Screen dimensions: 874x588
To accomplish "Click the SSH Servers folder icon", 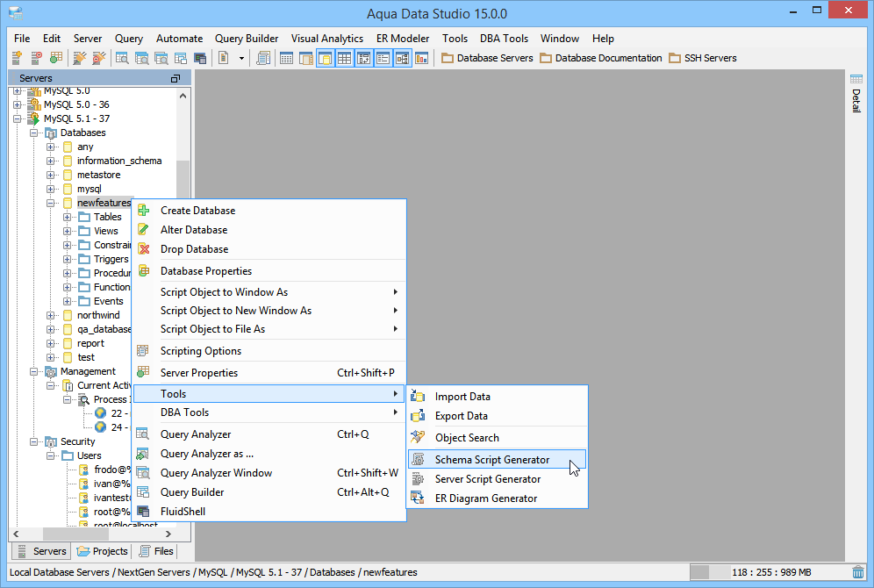I will tap(675, 58).
